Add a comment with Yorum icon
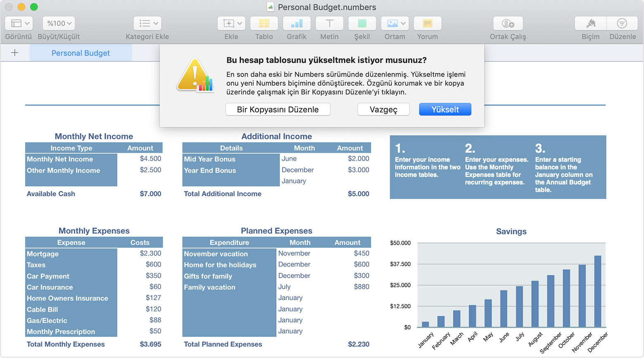The height and width of the screenshot is (358, 644). click(427, 24)
